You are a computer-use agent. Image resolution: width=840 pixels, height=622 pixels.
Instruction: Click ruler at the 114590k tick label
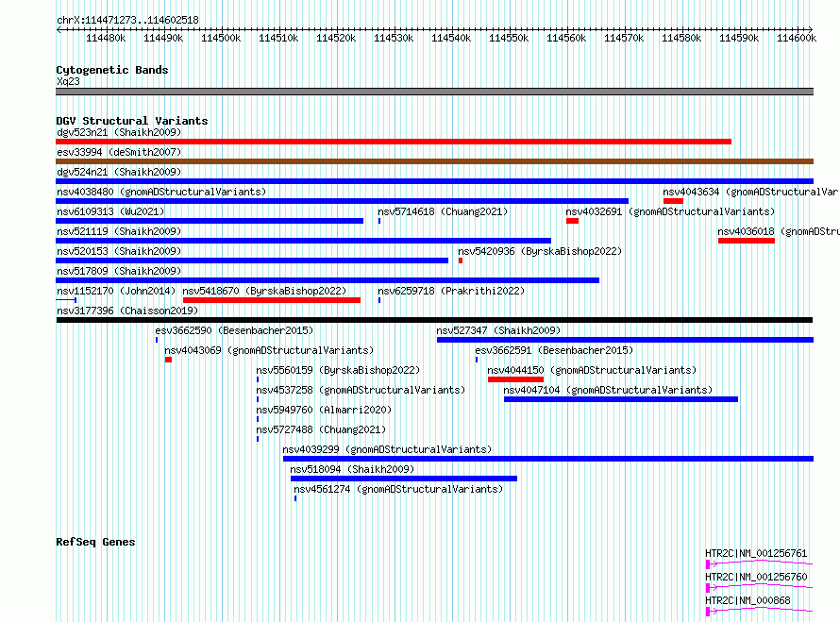(739, 38)
